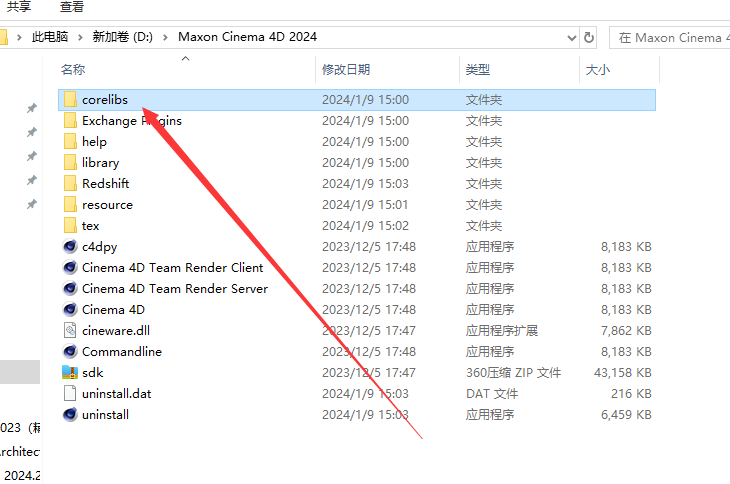Image resolution: width=730 pixels, height=484 pixels.
Task: Expand chevron before 此电脑 in breadcrumb
Action: click(19, 37)
